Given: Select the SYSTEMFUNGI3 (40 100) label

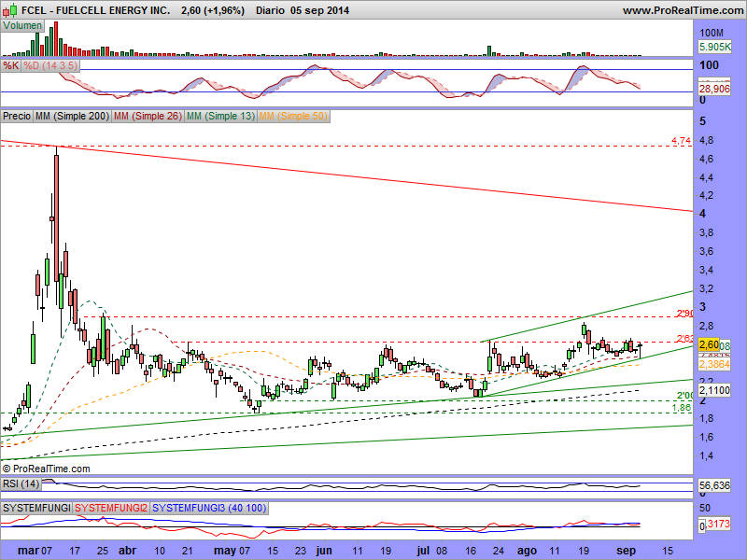Looking at the screenshot, I should (209, 508).
